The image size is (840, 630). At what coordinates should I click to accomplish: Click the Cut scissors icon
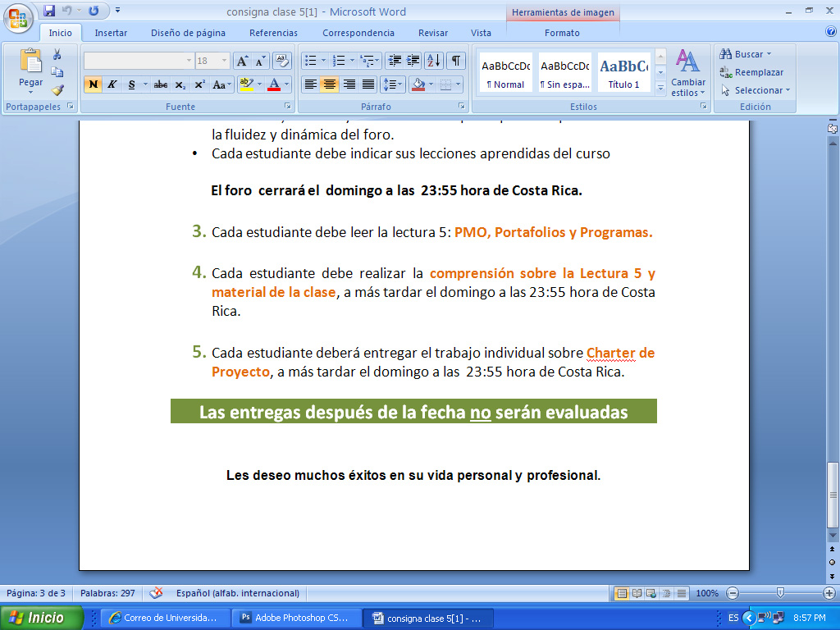pyautogui.click(x=57, y=54)
